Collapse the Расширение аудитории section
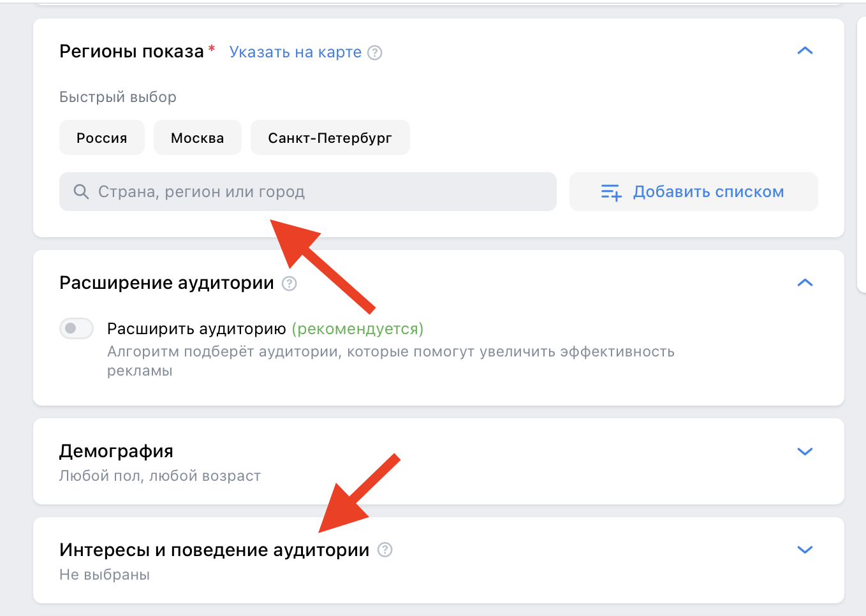 [x=805, y=282]
